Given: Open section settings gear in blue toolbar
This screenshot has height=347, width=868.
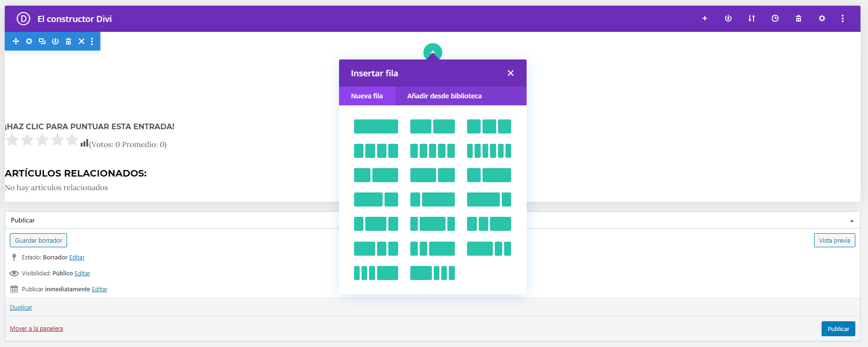Looking at the screenshot, I should pyautogui.click(x=29, y=41).
